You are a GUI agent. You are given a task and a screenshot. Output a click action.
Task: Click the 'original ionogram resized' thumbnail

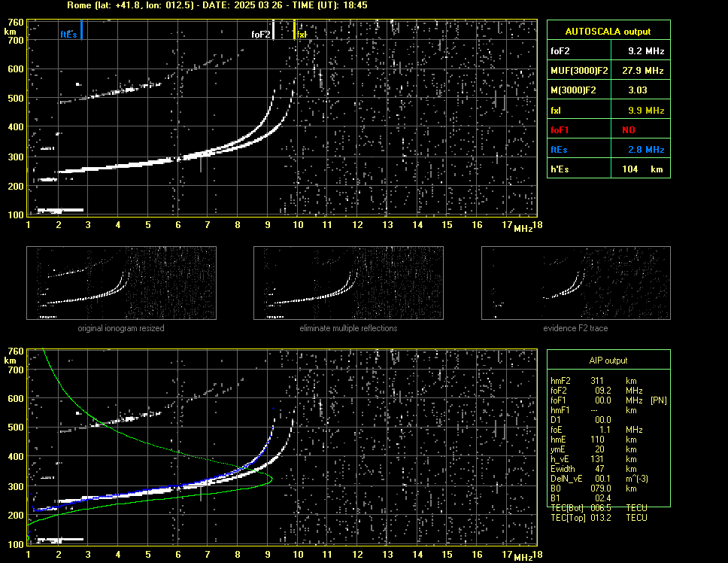click(121, 283)
